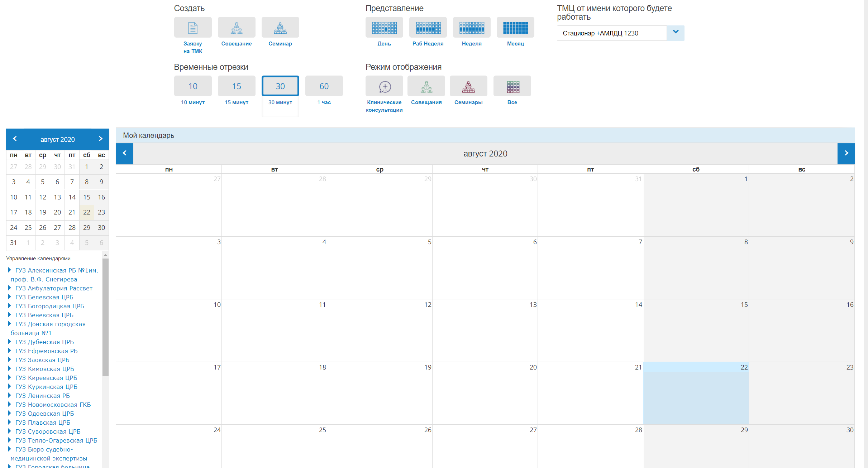868x468 pixels.
Task: Open ГУЗ Бюро судебно-медицинской экспертизы
Action: (x=49, y=454)
